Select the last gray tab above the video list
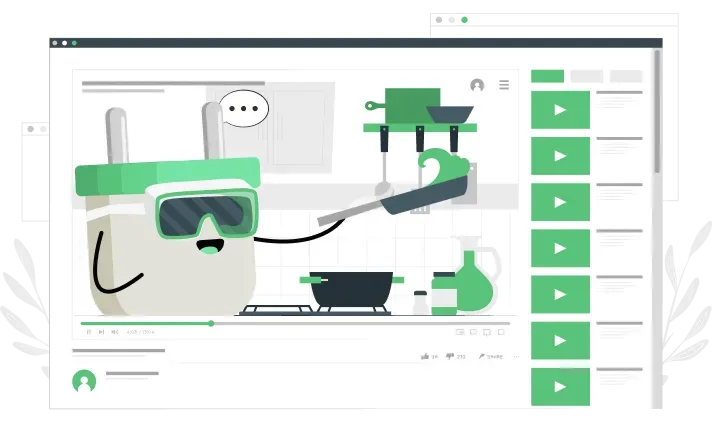712x436 pixels. (x=626, y=76)
